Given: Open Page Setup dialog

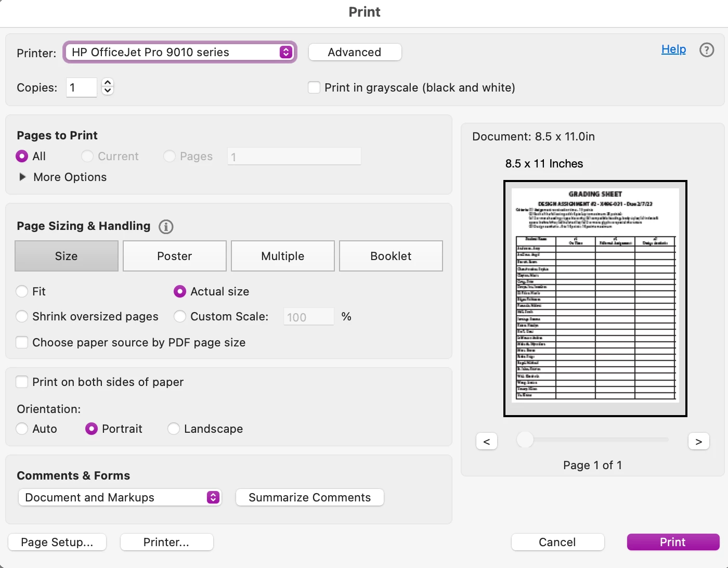Looking at the screenshot, I should 57,542.
